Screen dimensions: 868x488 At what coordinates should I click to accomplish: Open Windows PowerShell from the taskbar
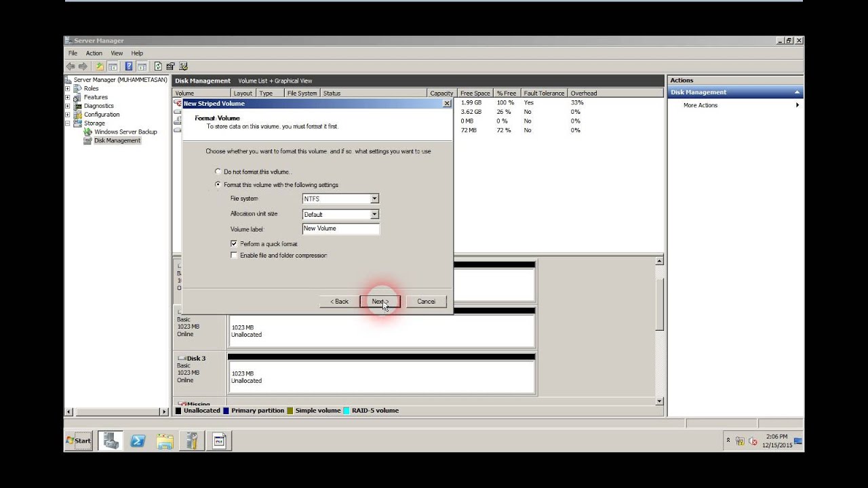point(138,441)
